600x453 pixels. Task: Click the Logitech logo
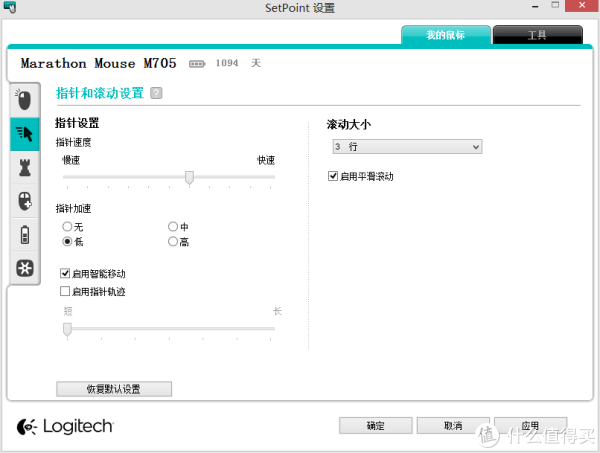[x=65, y=426]
